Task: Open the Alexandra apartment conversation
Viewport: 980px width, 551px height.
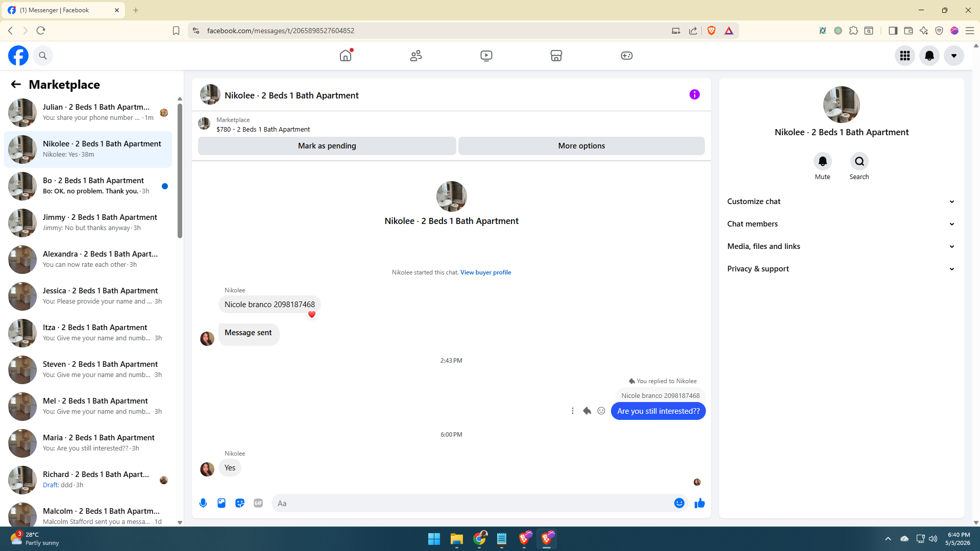Action: coord(88,259)
